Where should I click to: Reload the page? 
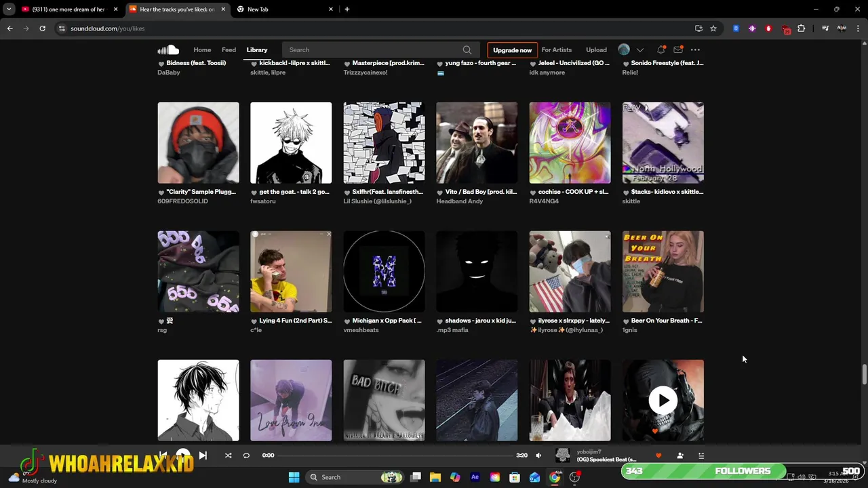(42, 28)
